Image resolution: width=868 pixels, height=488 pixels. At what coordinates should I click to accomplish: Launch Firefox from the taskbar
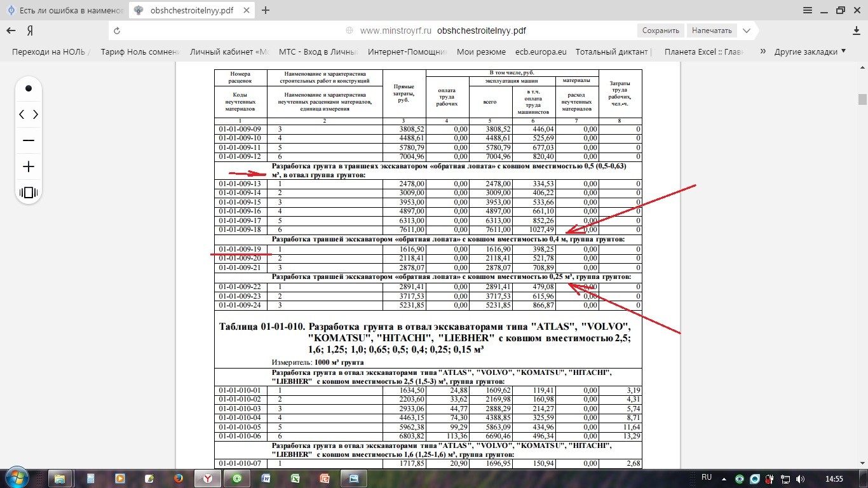tap(178, 478)
